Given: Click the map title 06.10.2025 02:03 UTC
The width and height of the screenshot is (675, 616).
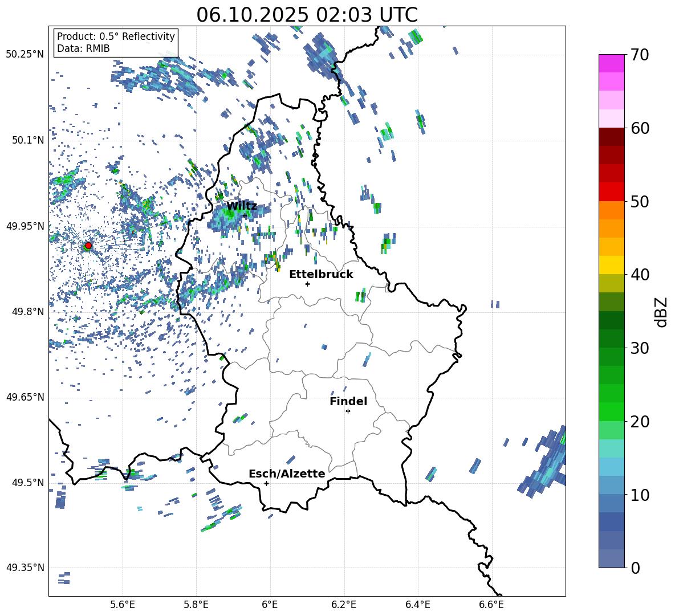Looking at the screenshot, I should (x=307, y=15).
